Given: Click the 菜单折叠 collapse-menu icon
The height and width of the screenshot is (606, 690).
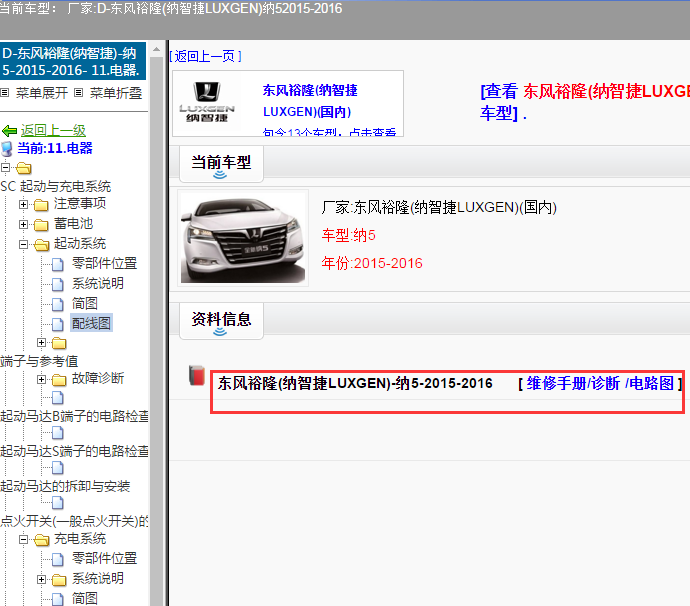Looking at the screenshot, I should (x=78, y=92).
